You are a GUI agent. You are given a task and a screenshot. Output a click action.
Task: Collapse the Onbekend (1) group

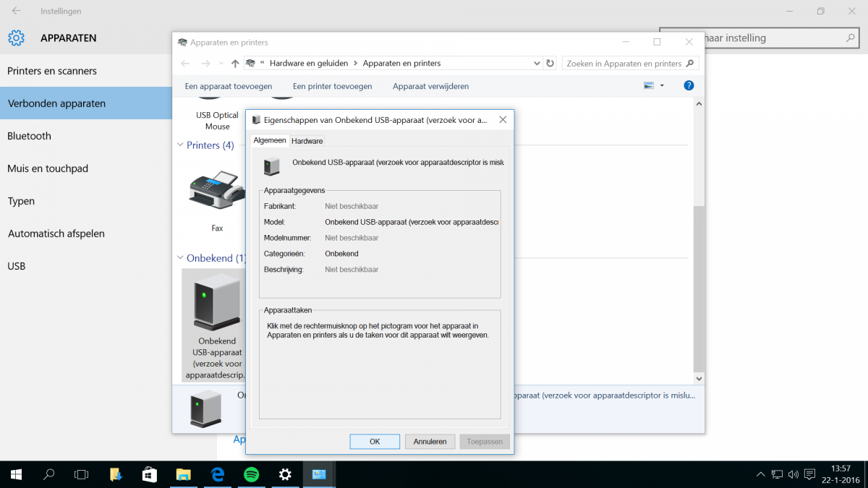tap(180, 258)
